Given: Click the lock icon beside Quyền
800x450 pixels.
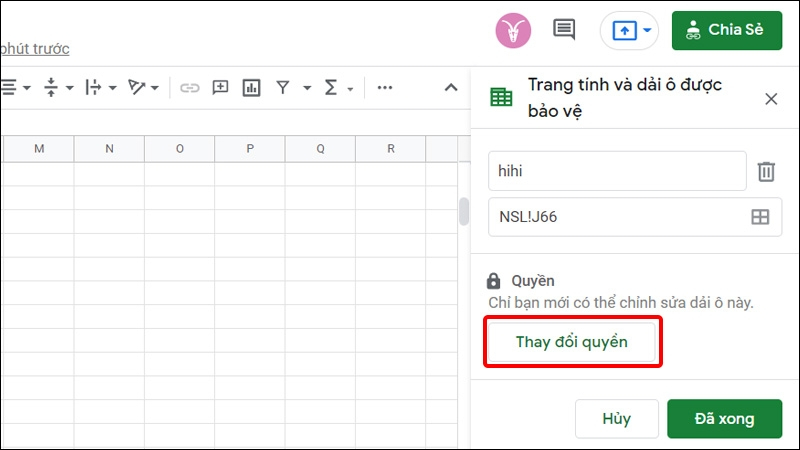Looking at the screenshot, I should pos(493,281).
